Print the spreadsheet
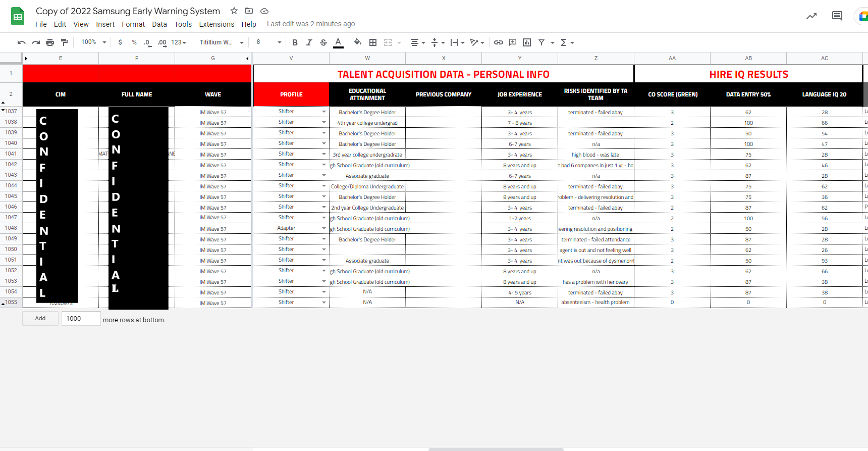Viewport: 868px width, 451px height. tap(50, 42)
